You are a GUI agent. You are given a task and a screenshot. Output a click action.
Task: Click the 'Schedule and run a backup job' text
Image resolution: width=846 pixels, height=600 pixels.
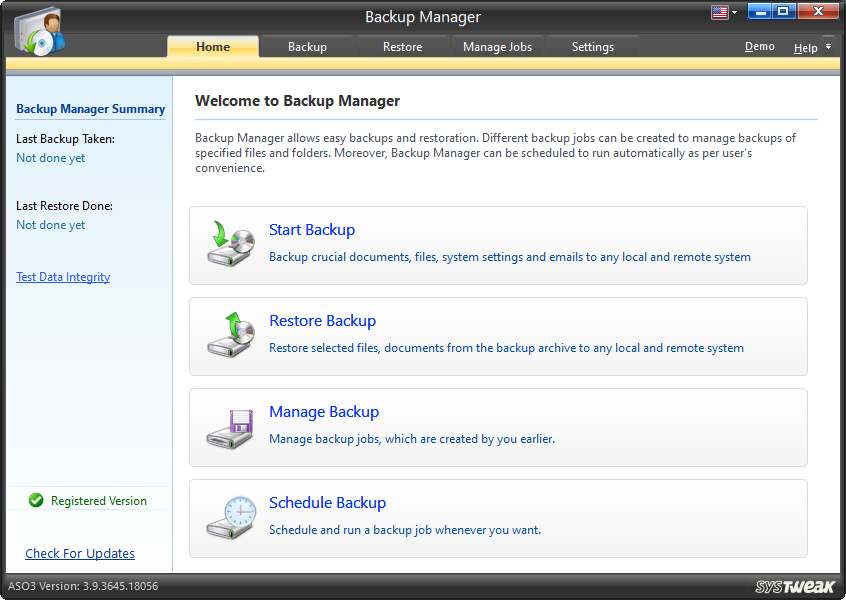(405, 530)
